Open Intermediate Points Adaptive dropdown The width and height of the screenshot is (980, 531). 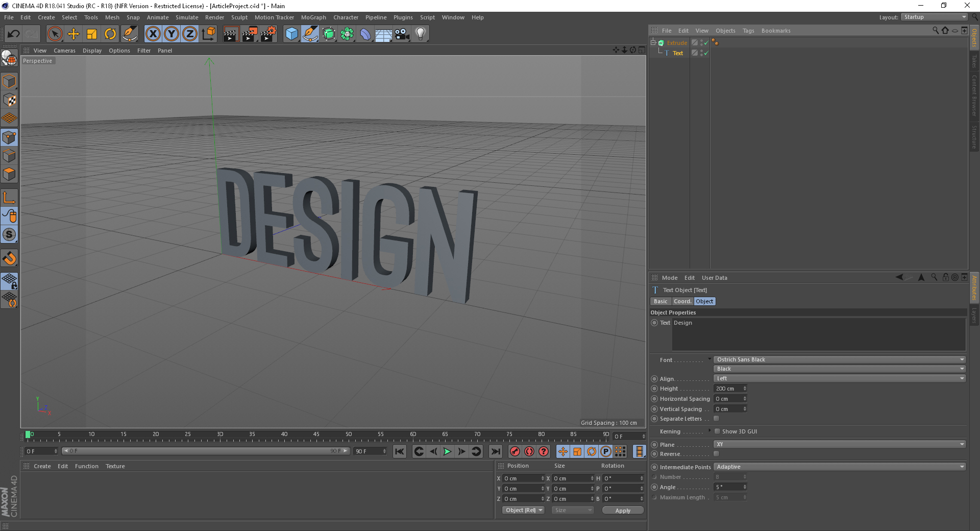pyautogui.click(x=840, y=467)
